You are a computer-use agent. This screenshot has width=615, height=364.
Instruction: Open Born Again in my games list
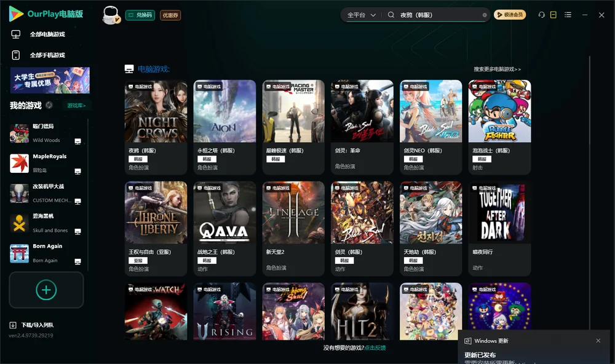click(46, 253)
